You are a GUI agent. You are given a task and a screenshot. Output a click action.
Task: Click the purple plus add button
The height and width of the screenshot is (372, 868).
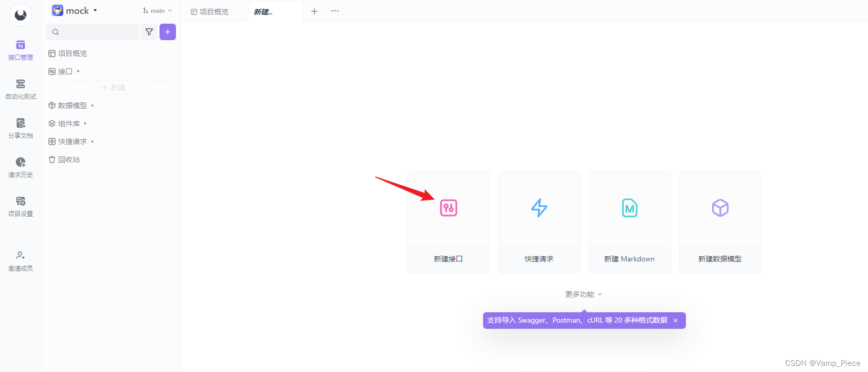click(x=168, y=32)
